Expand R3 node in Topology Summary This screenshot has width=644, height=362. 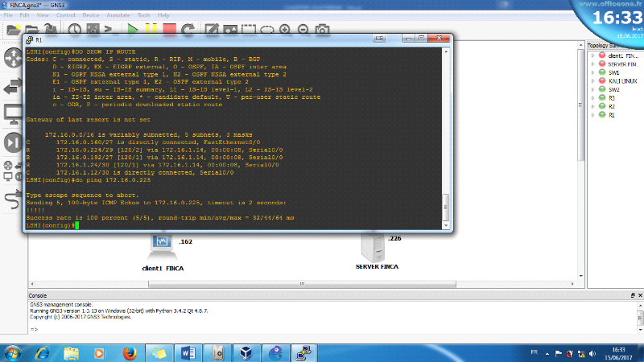tap(592, 98)
